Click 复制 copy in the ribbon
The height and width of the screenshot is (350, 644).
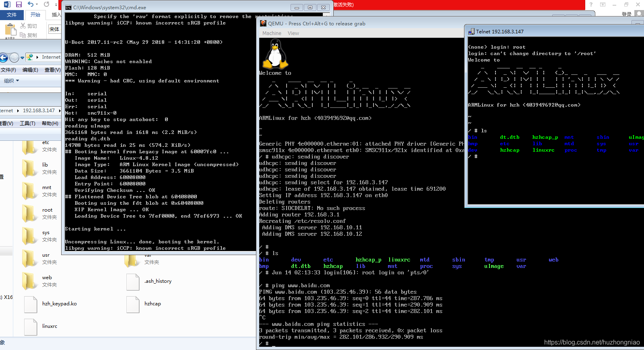tap(29, 35)
